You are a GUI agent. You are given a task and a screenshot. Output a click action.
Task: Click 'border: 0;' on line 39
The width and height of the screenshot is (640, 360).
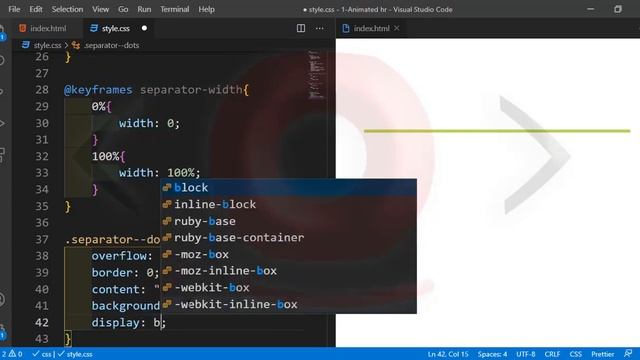click(x=125, y=273)
